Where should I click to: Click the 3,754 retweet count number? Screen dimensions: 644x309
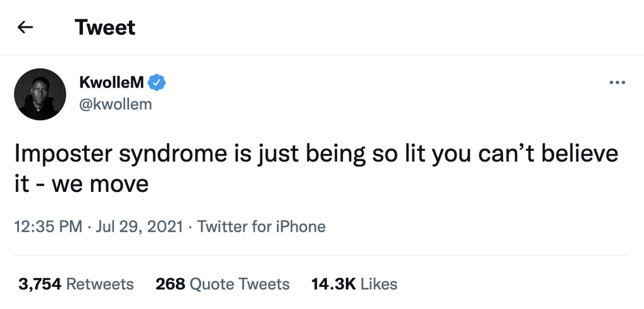[x=40, y=284]
